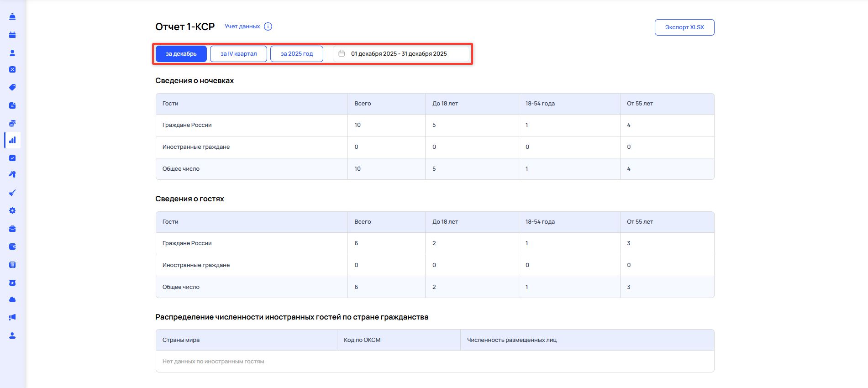The image size is (868, 388).
Task: Click the megaphone icon in the sidebar
Action: (x=12, y=317)
